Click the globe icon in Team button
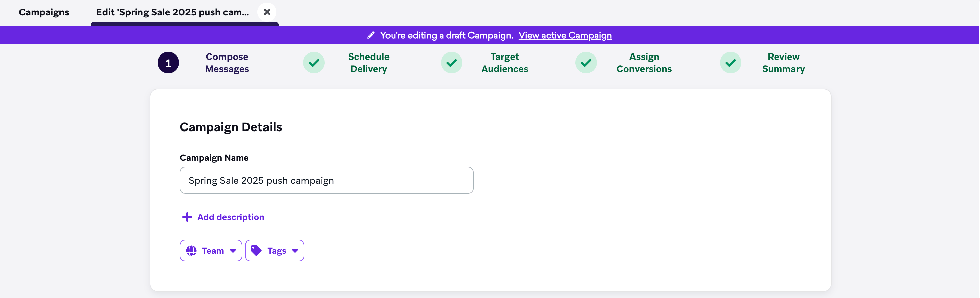The height and width of the screenshot is (298, 980). click(191, 251)
